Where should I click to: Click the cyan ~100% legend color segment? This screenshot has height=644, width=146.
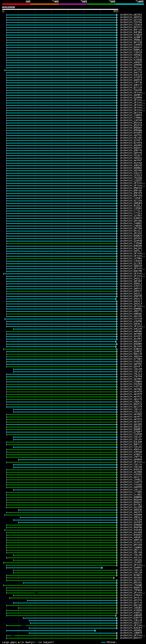130,4
